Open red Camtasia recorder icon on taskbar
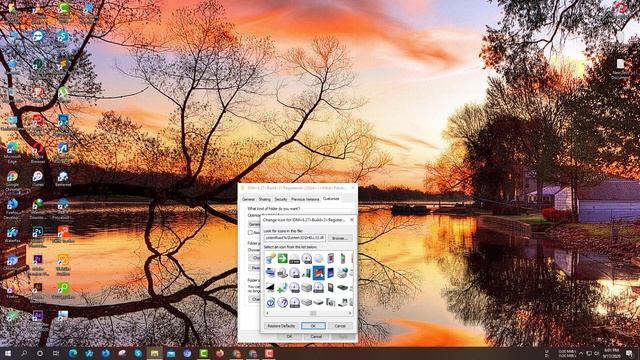The width and height of the screenshot is (640, 360). click(x=269, y=353)
